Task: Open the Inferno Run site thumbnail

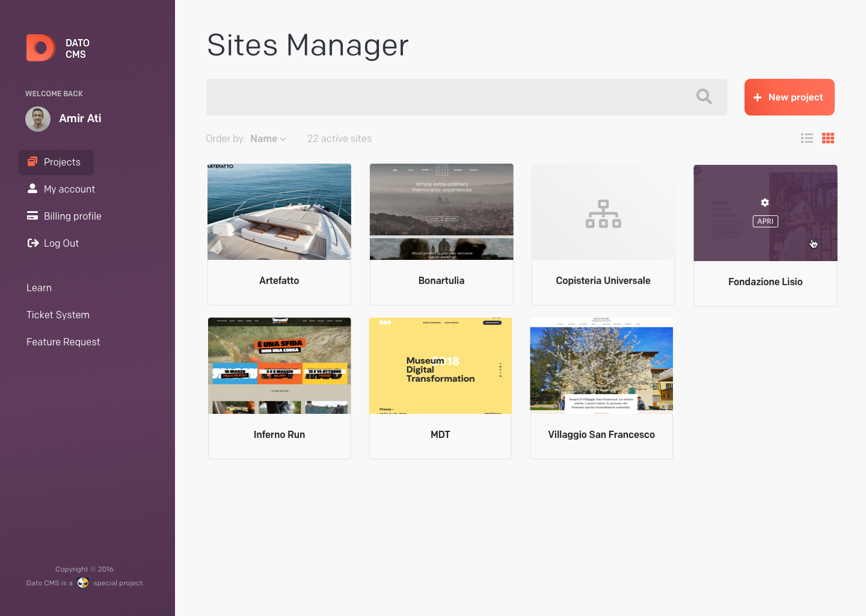Action: click(279, 366)
